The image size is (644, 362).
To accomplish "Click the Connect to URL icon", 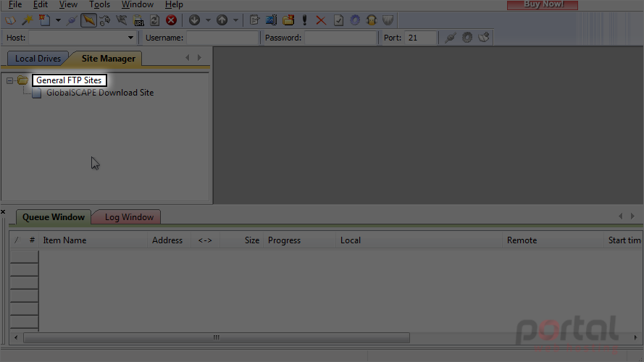I will [x=138, y=20].
